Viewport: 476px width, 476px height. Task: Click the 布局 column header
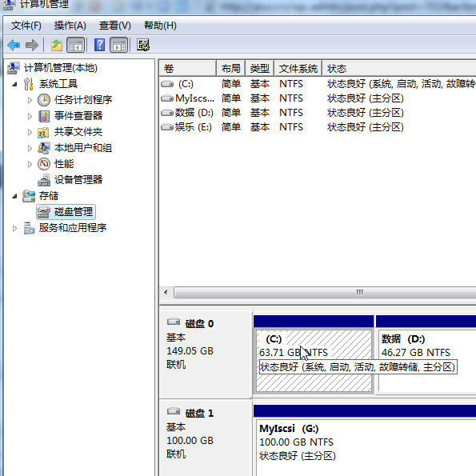pos(230,68)
